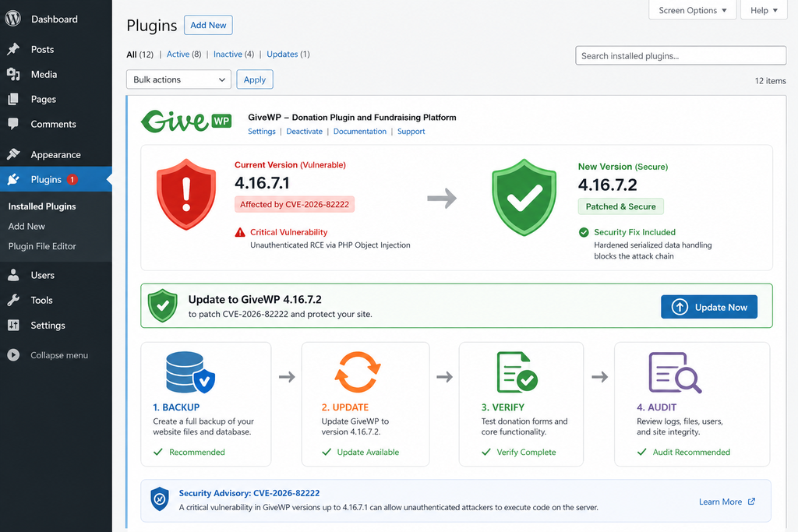Screen dimensions: 798x532
Task: Click the Add New button beside Plugins heading
Action: point(208,25)
